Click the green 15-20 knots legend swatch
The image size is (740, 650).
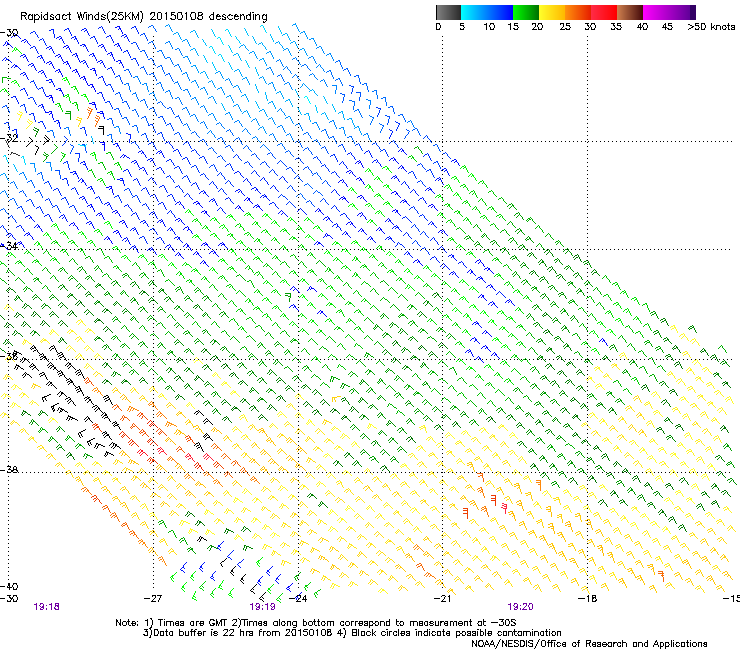(526, 12)
